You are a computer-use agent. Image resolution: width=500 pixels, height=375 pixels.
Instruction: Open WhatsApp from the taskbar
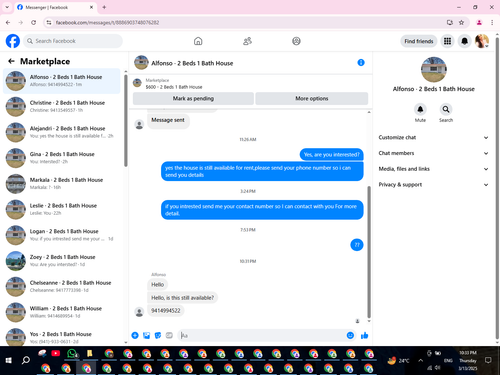[x=72, y=353]
